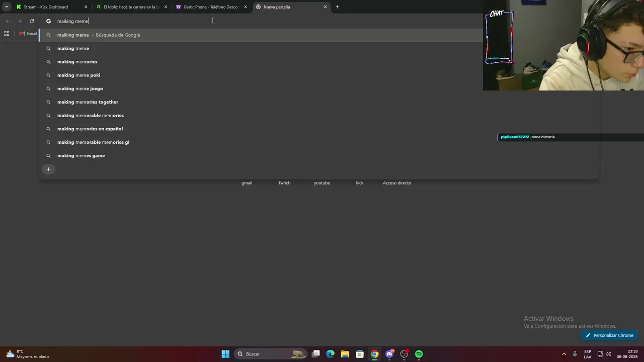This screenshot has height=362, width=644.
Task: Open the gmail shortcut label
Action: pos(247,183)
